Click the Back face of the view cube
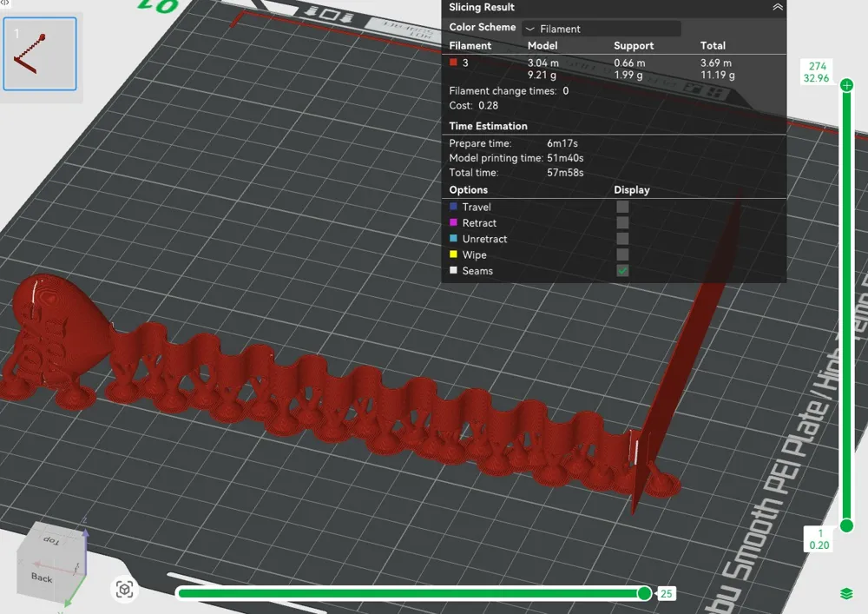Screen dimensions: 868x614 click(42, 578)
